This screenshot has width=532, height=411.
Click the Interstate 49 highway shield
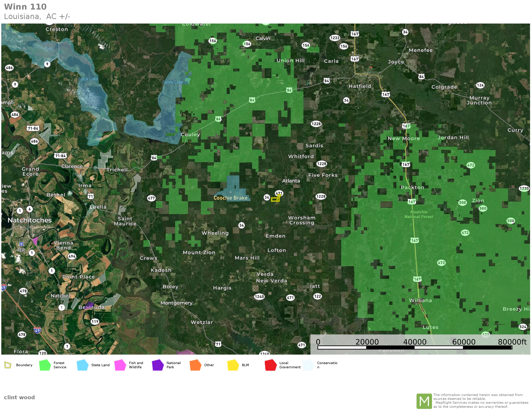pyautogui.click(x=37, y=330)
